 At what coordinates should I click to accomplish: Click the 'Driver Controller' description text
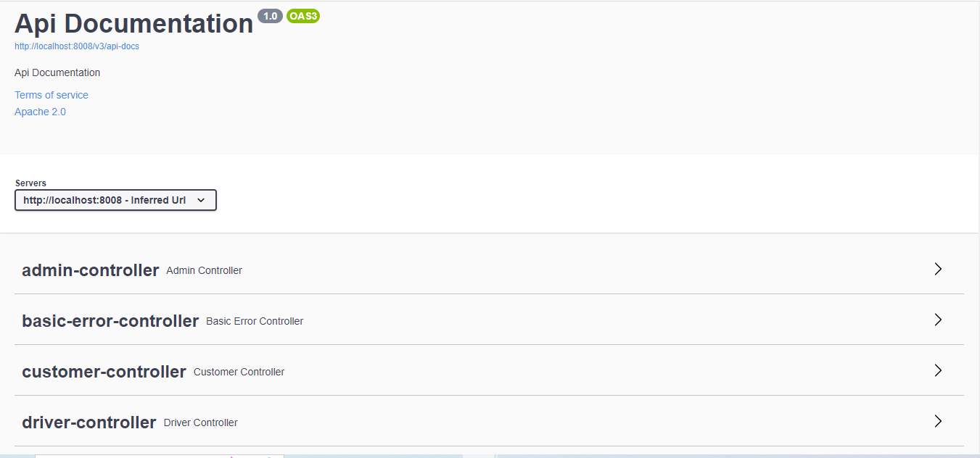click(x=200, y=422)
